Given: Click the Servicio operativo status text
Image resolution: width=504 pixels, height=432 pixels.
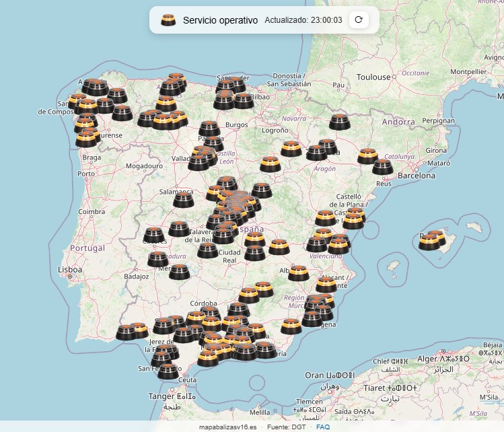Looking at the screenshot, I should click(x=220, y=20).
